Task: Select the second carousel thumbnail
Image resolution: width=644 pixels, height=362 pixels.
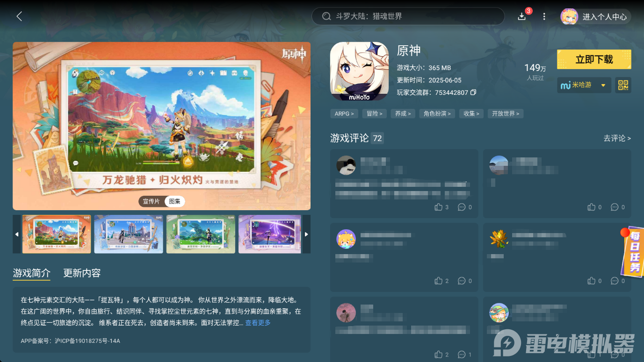Action: (128, 234)
